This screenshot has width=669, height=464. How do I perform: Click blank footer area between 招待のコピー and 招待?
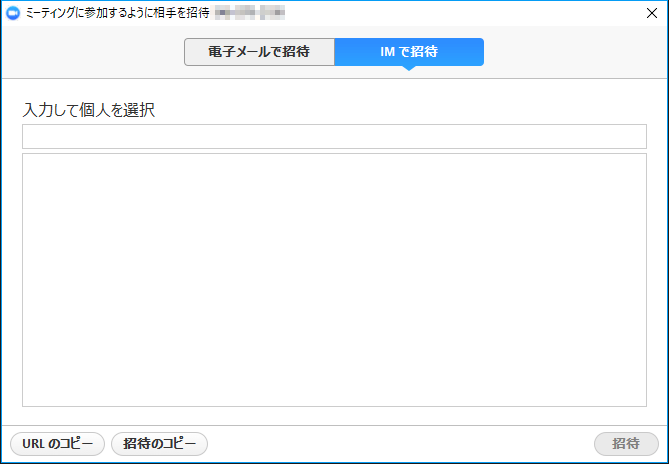(400, 444)
